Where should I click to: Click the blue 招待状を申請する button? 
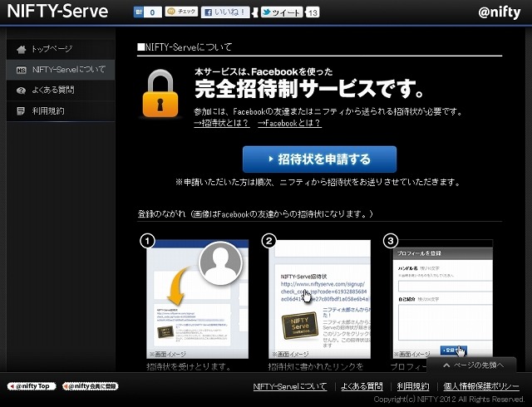pos(319,159)
